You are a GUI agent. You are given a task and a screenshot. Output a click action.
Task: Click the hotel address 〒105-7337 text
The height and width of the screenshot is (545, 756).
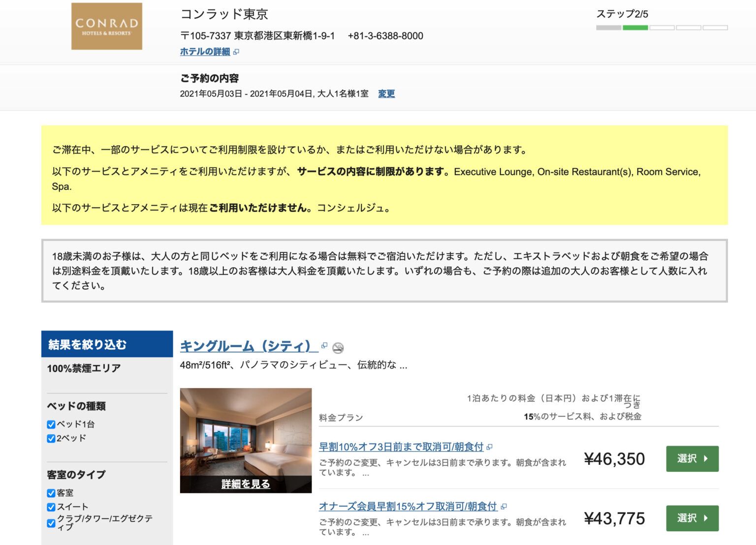click(x=257, y=36)
